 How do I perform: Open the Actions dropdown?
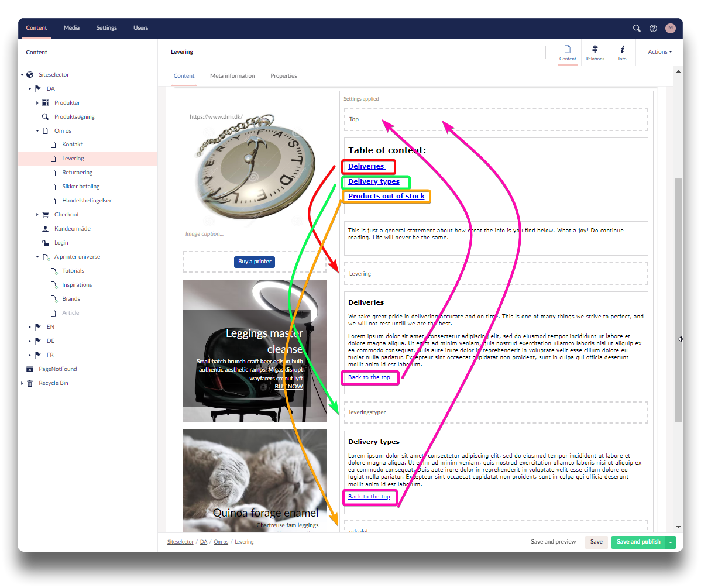click(x=659, y=52)
